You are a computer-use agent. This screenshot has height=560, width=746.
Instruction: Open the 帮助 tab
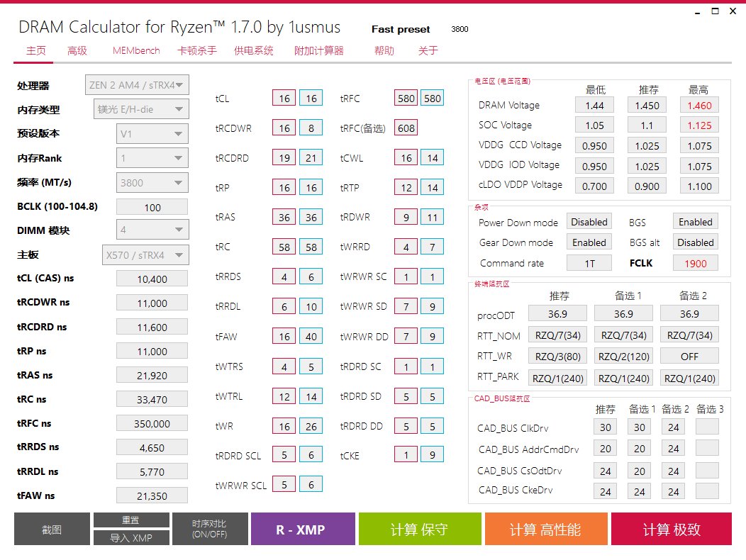coord(384,51)
